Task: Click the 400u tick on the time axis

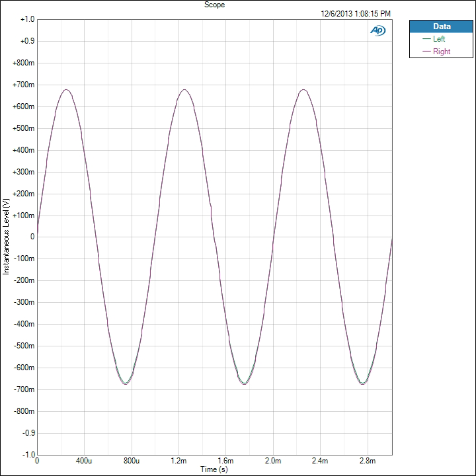Action: click(x=84, y=460)
